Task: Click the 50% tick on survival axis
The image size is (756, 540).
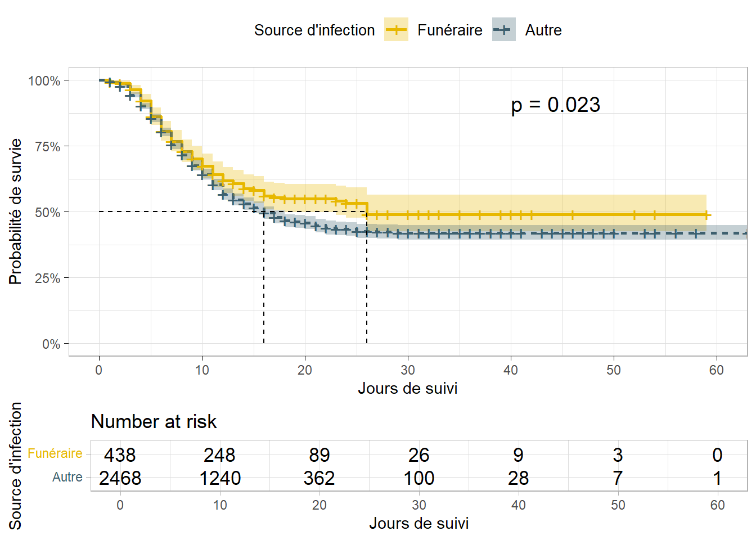Action: pos(47,213)
